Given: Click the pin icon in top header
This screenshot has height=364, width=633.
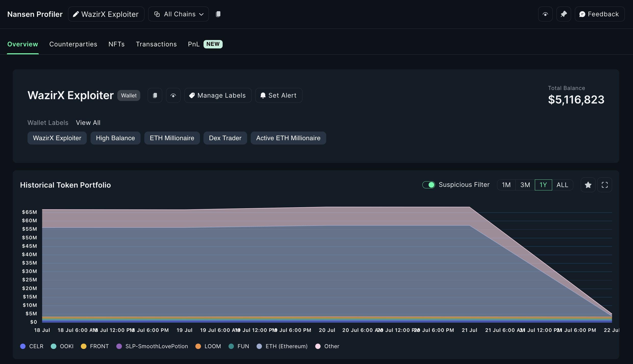Looking at the screenshot, I should click(x=564, y=14).
